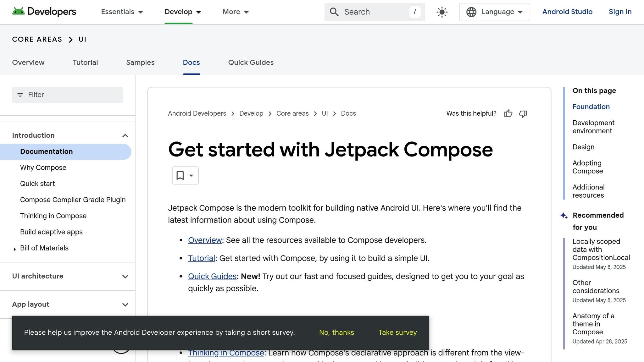Screen dimensions: 644x362
Task: Click Docs breadcrumb link
Action: [348, 113]
